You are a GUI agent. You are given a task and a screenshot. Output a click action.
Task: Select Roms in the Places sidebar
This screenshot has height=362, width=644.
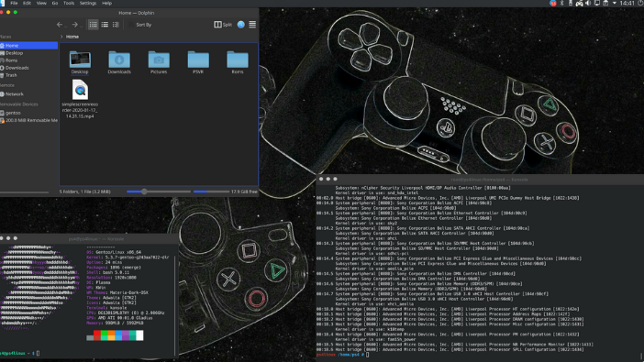(28, 60)
